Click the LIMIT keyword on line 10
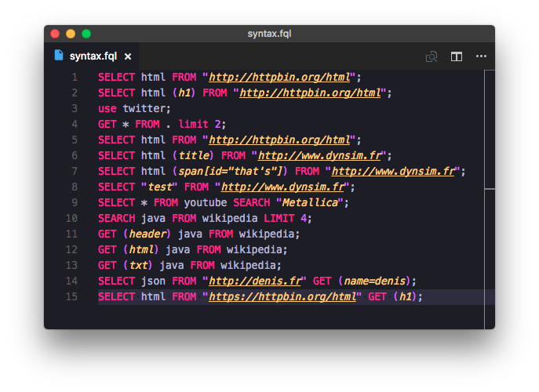539x392 pixels. (x=279, y=219)
